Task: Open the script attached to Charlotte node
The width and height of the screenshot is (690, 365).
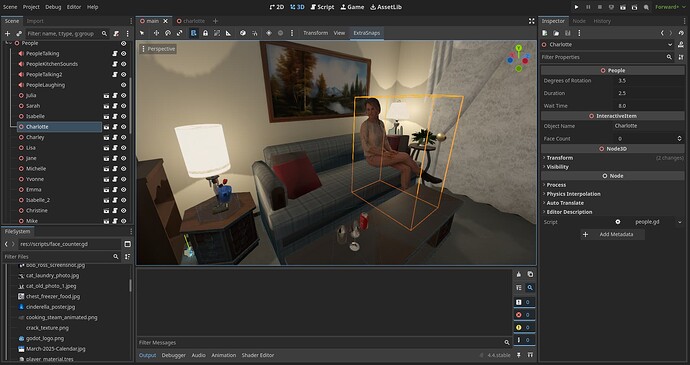Action: click(115, 127)
